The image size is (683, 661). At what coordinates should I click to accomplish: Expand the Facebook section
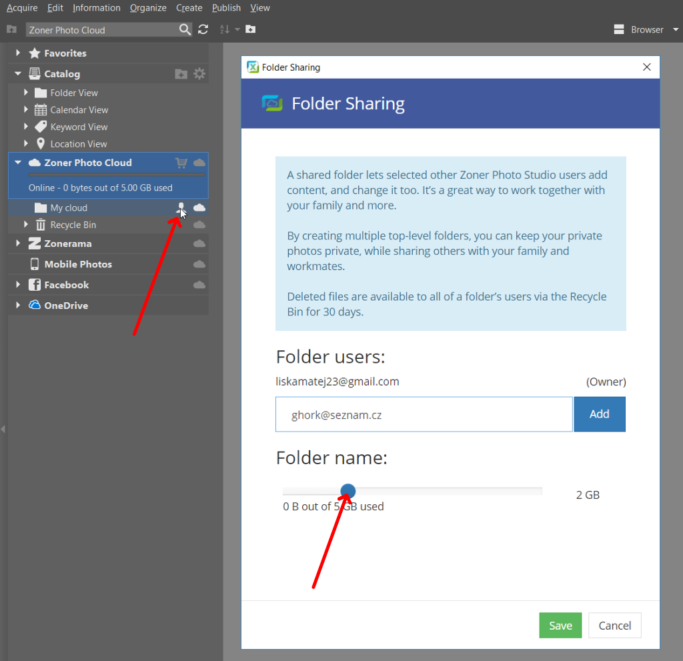click(18, 285)
